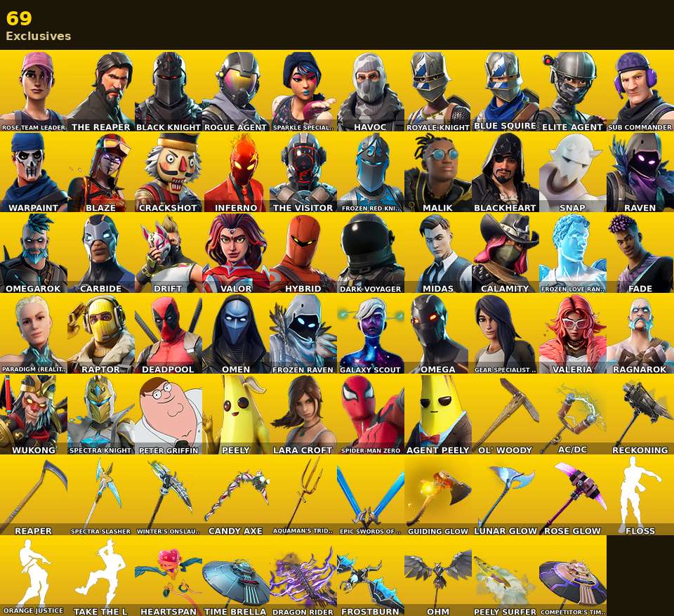
Task: Open The Visitor outfit tile
Action: 303,171
